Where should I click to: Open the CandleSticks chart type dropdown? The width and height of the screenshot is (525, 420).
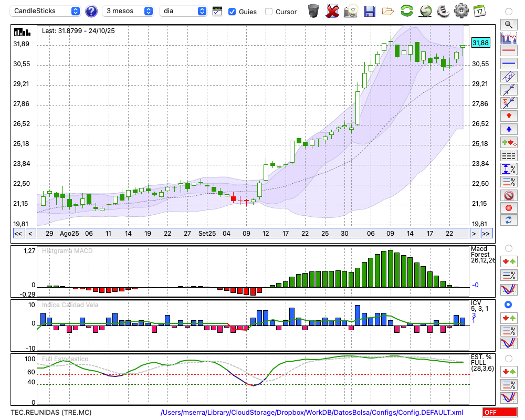[46, 11]
